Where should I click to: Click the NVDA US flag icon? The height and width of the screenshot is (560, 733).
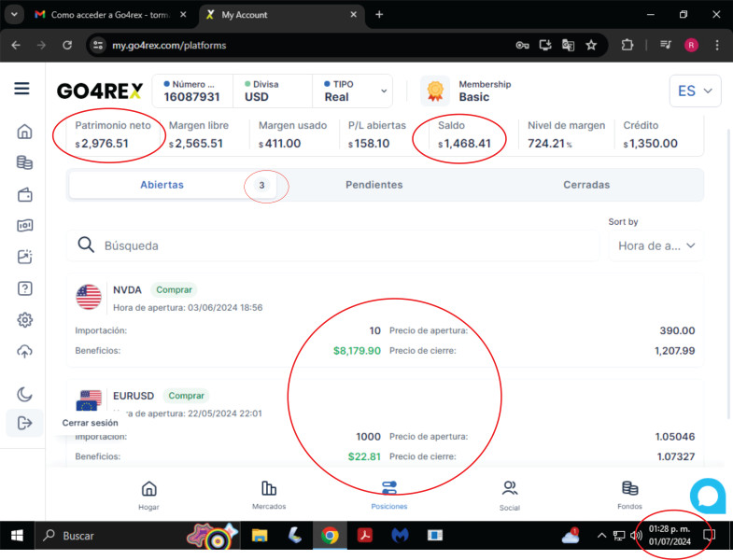pos(89,298)
